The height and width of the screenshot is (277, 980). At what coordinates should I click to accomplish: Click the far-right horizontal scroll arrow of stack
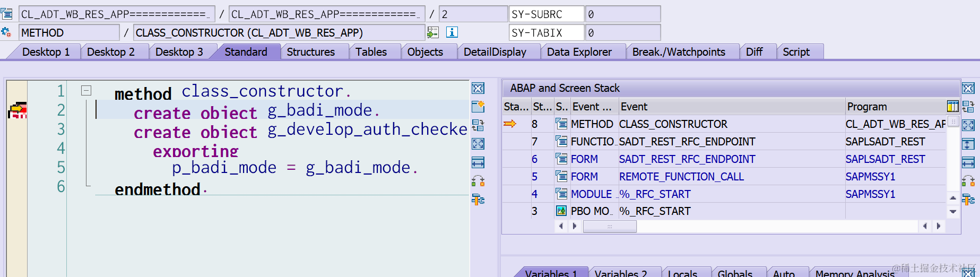pyautogui.click(x=939, y=226)
